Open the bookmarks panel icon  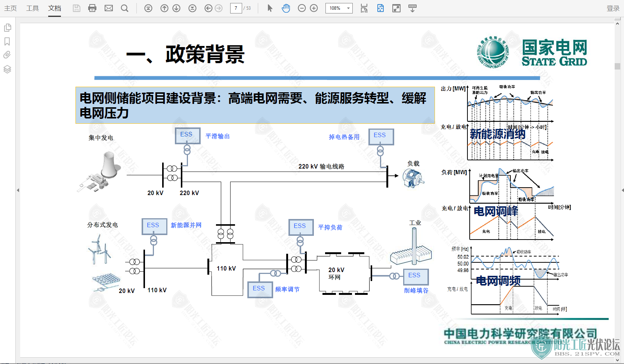tap(7, 41)
